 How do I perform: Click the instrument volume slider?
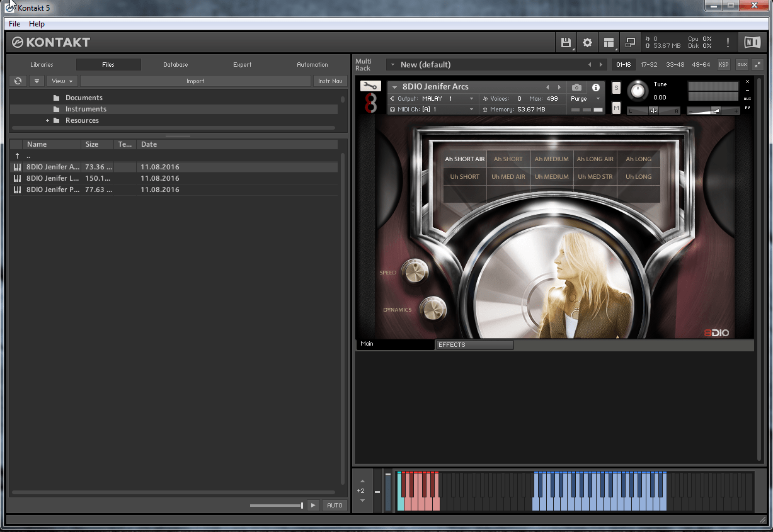[714, 111]
